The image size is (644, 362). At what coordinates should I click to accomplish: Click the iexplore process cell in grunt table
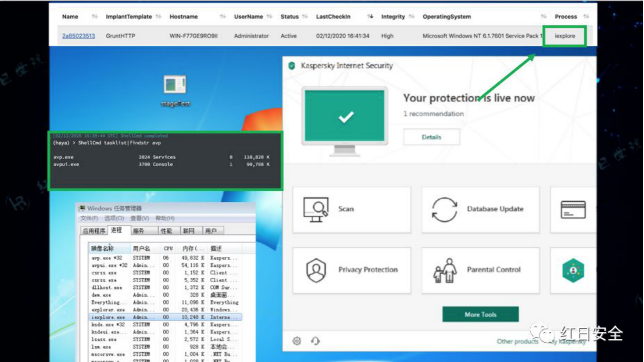[x=565, y=36]
